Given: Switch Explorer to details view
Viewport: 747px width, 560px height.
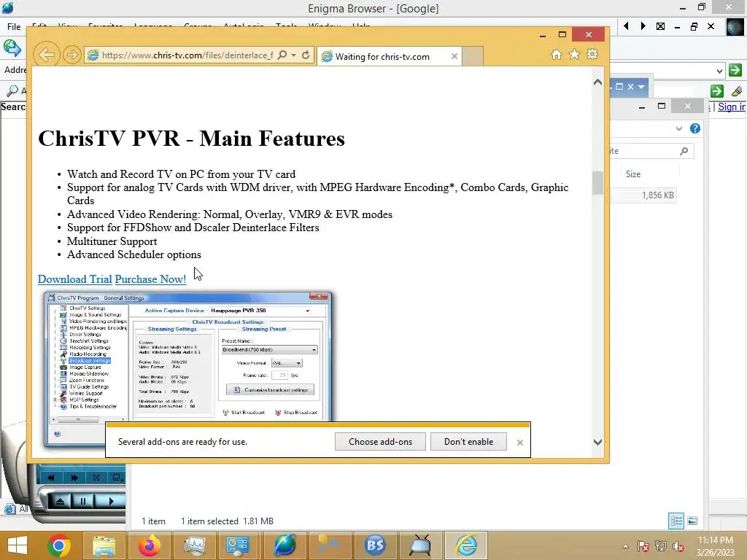Looking at the screenshot, I should [x=676, y=521].
